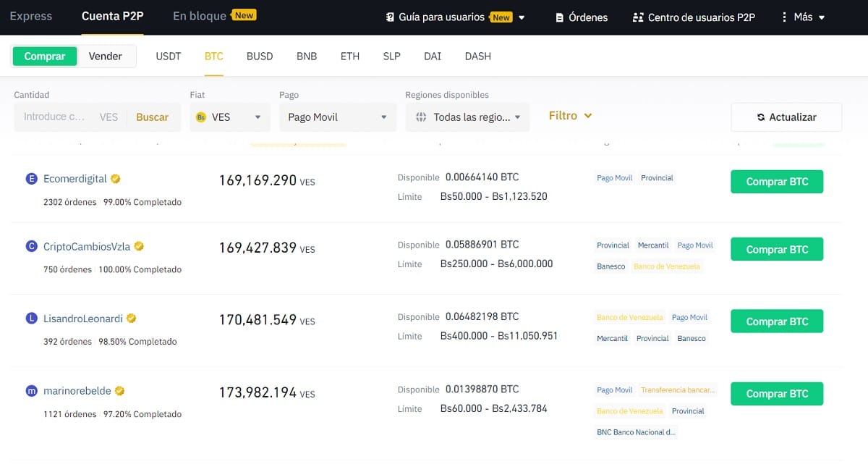The width and height of the screenshot is (868, 467).
Task: Expand the Filtro options
Action: pos(570,116)
